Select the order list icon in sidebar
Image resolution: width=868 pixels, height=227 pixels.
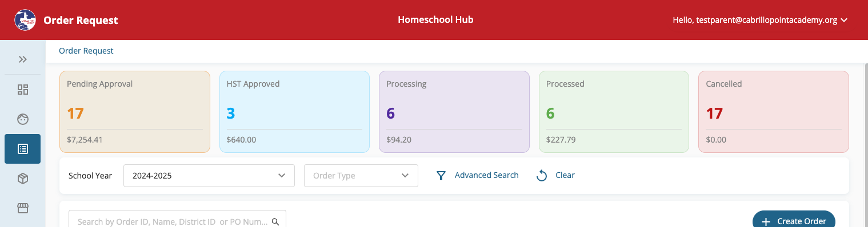23,149
